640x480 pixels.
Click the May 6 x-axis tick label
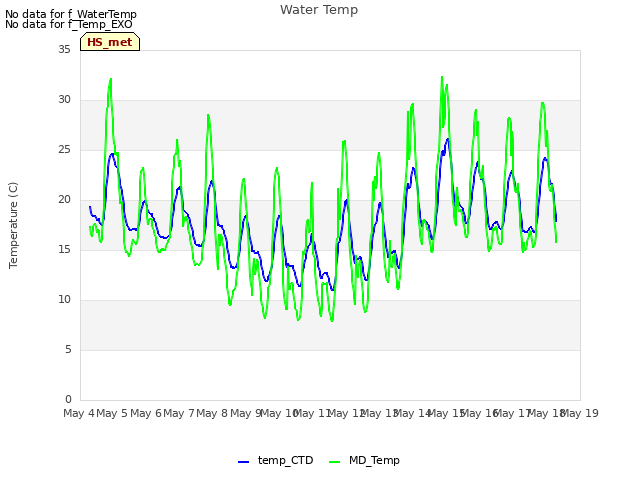pos(146,413)
